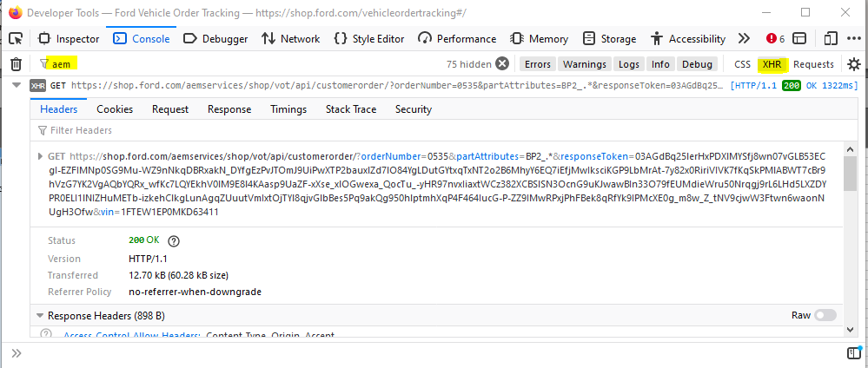Click the Filter Headers input field

coord(261,130)
